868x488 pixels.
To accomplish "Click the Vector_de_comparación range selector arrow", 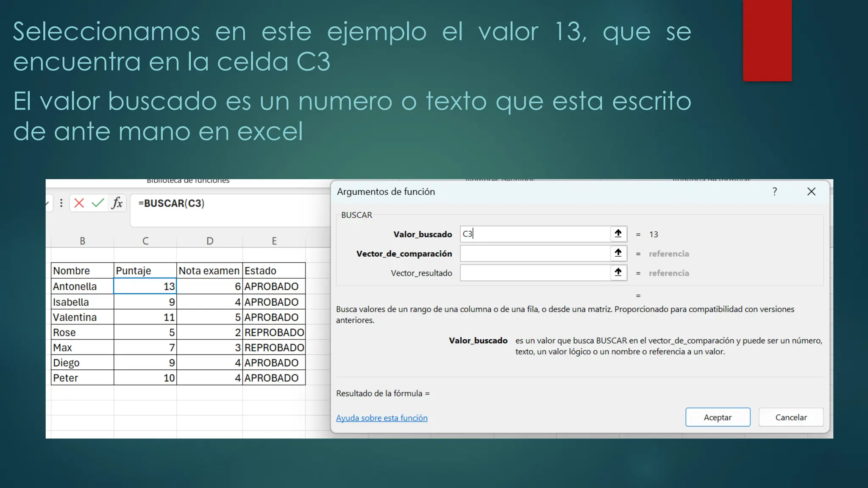I will [618, 253].
